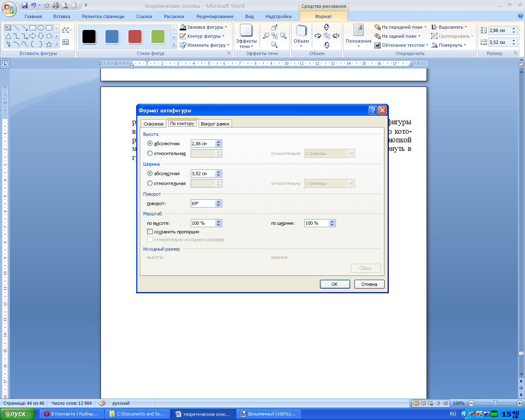Select the oval shape in shapes gallery

click(41, 28)
